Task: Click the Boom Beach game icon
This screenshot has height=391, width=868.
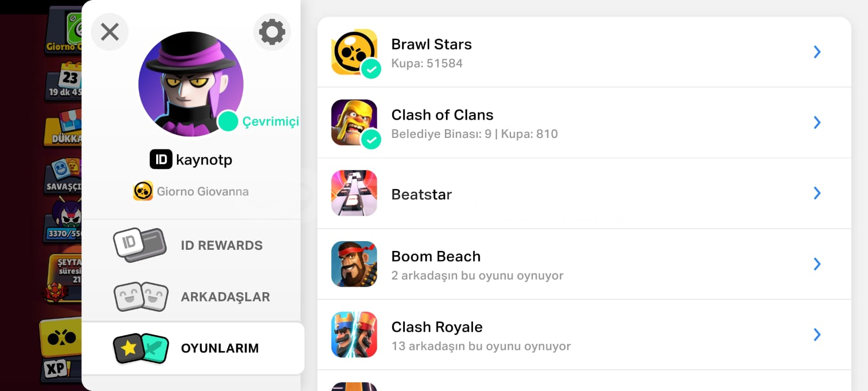Action: [354, 264]
